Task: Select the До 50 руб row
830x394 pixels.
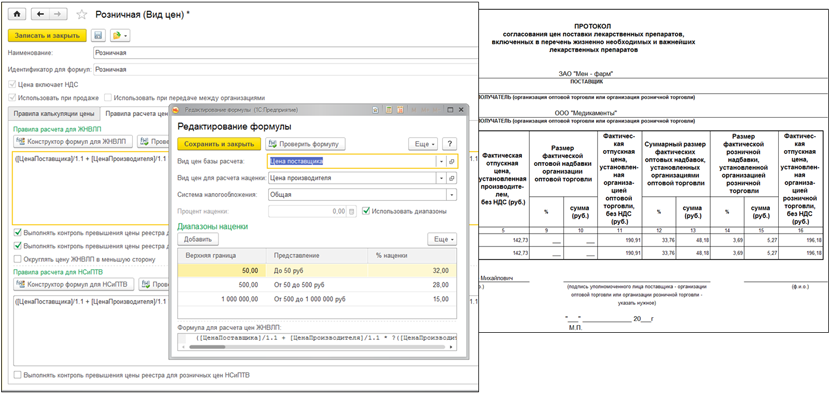Action: click(317, 270)
